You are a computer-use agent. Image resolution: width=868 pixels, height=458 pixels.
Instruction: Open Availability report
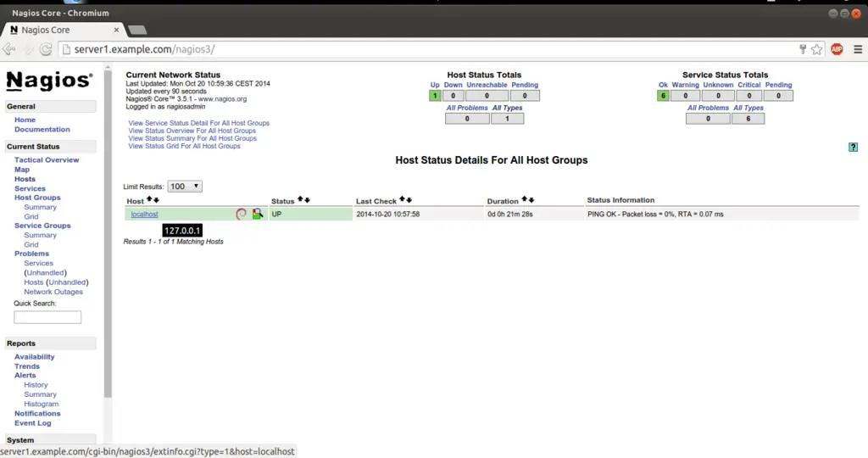(34, 357)
